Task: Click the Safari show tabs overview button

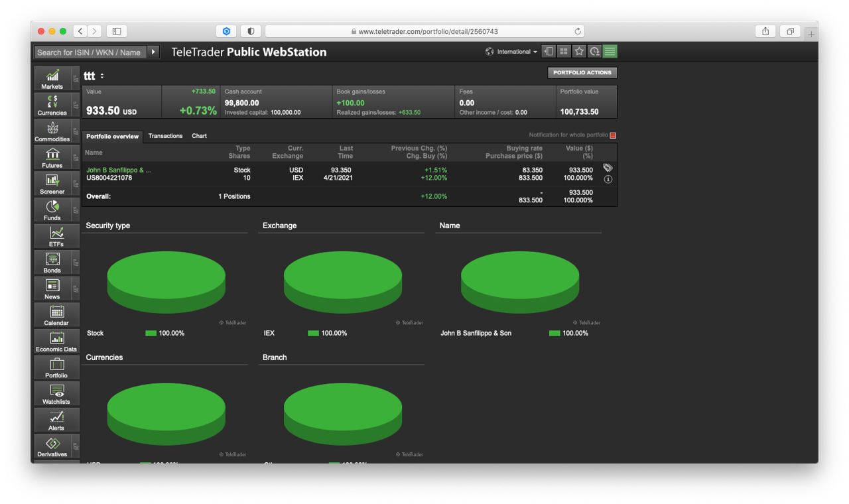Action: (791, 31)
